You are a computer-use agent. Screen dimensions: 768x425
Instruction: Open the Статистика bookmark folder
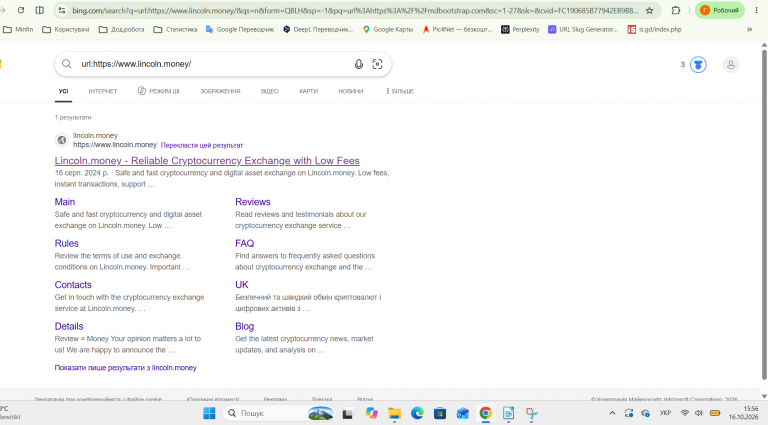click(175, 29)
